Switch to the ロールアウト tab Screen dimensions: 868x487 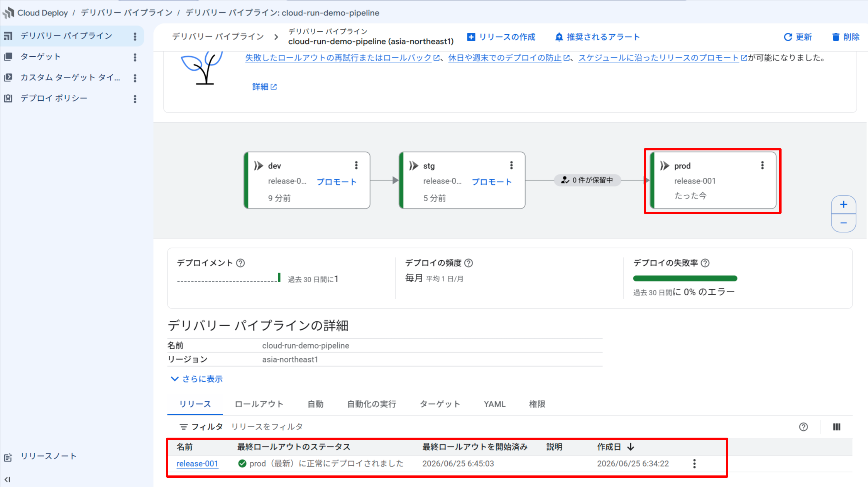click(259, 404)
